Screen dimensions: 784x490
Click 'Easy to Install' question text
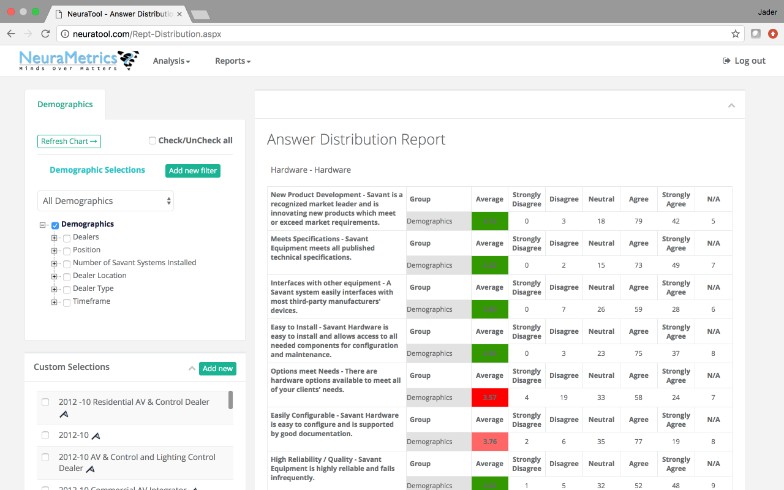pos(334,340)
